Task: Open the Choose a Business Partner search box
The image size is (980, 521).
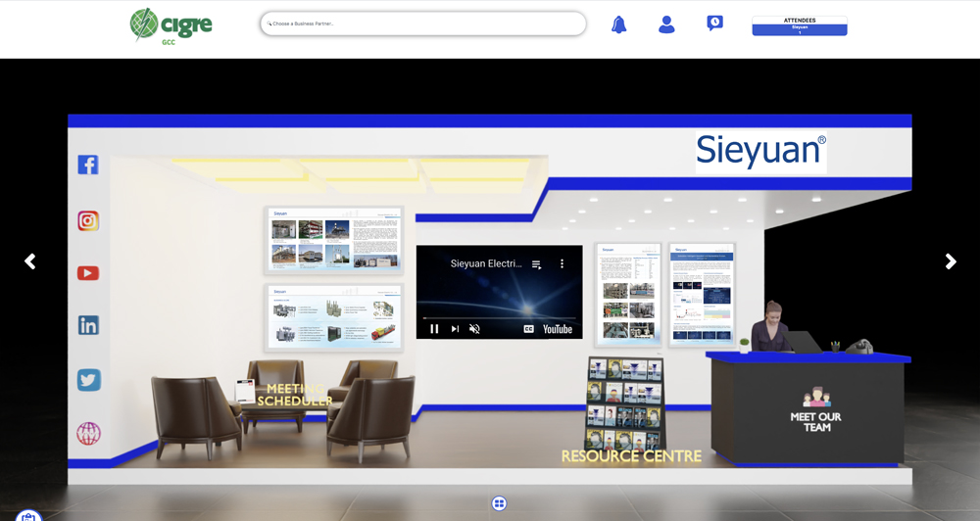Action: click(x=423, y=24)
